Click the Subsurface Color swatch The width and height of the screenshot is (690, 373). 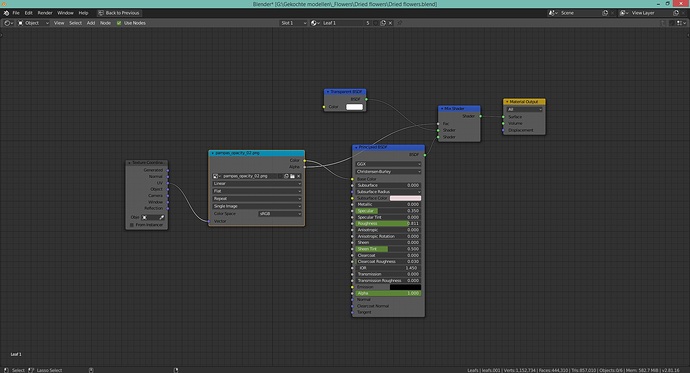pyautogui.click(x=405, y=198)
